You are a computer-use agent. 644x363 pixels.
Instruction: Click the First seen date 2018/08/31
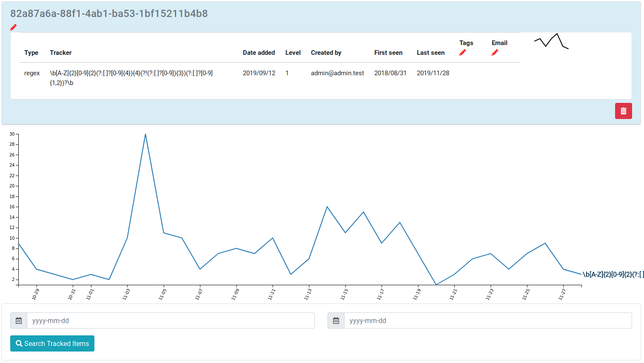390,73
